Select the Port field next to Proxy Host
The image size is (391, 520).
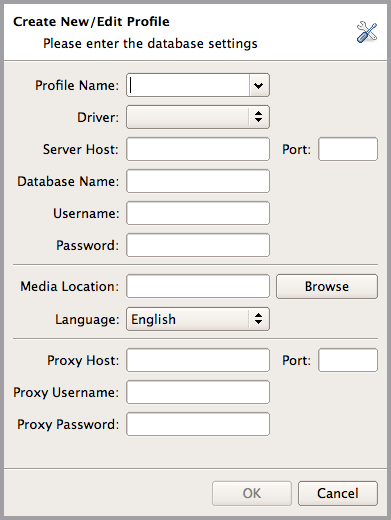348,360
